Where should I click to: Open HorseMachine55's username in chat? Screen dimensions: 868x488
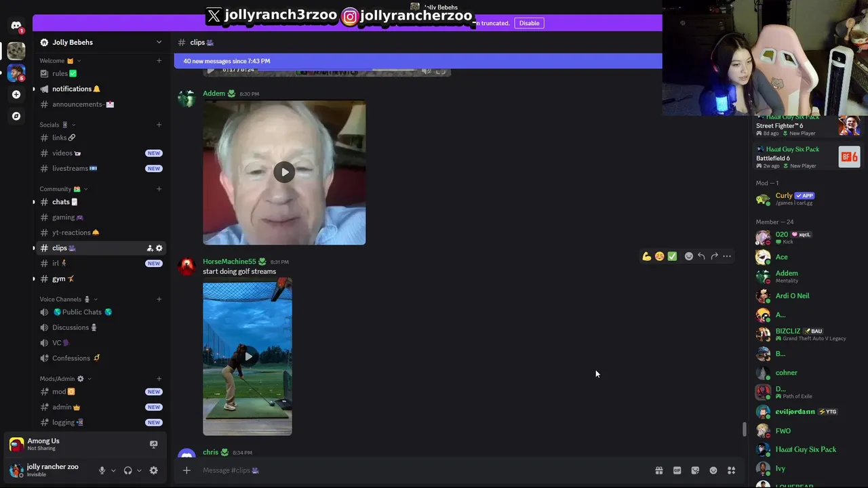(229, 262)
